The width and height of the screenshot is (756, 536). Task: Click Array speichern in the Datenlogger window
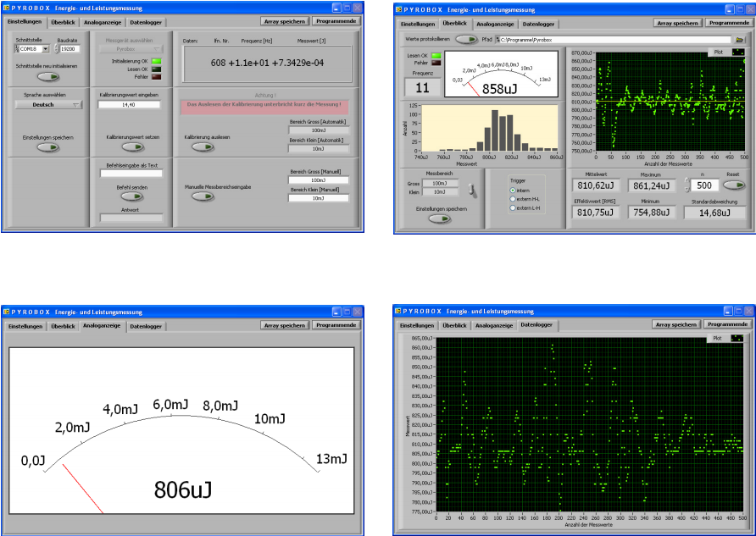(x=676, y=324)
